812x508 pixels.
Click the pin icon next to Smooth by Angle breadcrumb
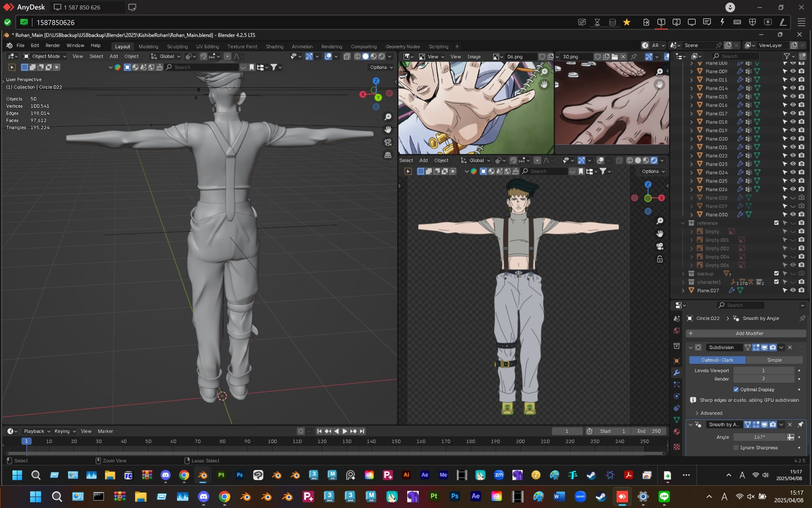pos(802,318)
